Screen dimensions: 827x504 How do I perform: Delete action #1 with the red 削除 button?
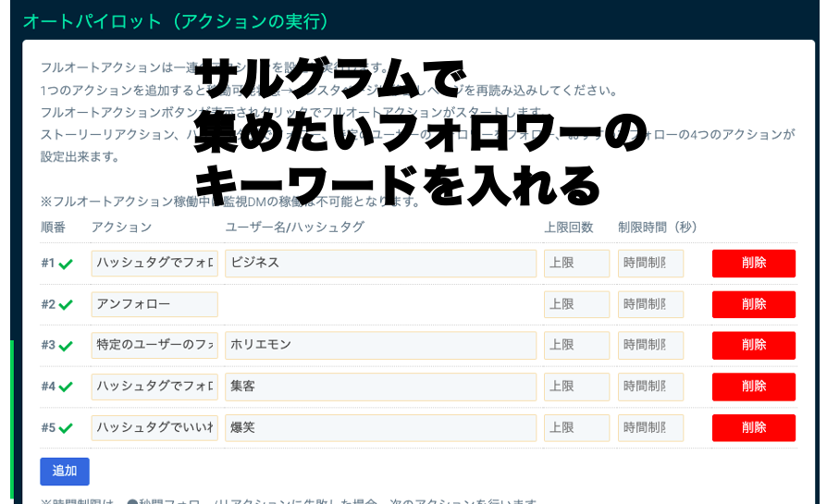click(x=754, y=263)
